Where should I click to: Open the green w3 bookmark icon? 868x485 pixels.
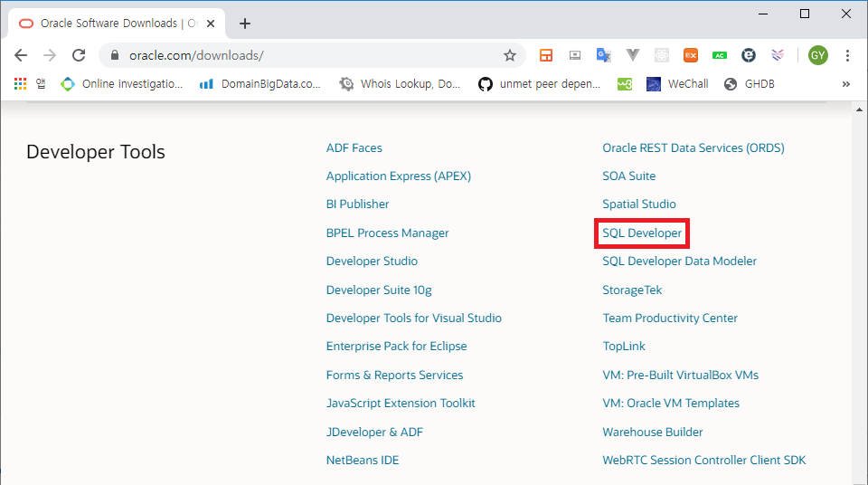tap(625, 83)
